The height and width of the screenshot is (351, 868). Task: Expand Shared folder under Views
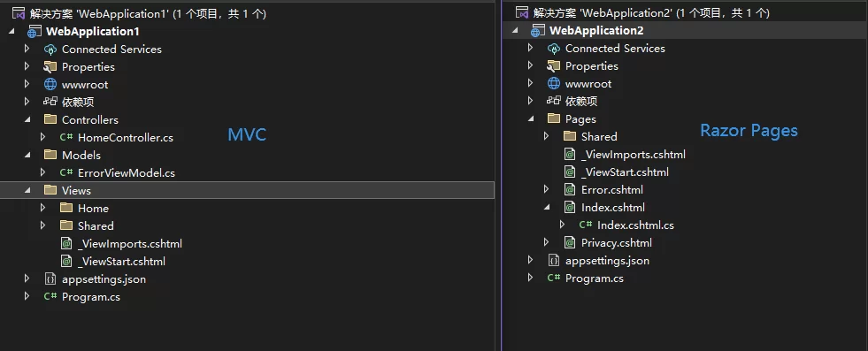pos(43,225)
